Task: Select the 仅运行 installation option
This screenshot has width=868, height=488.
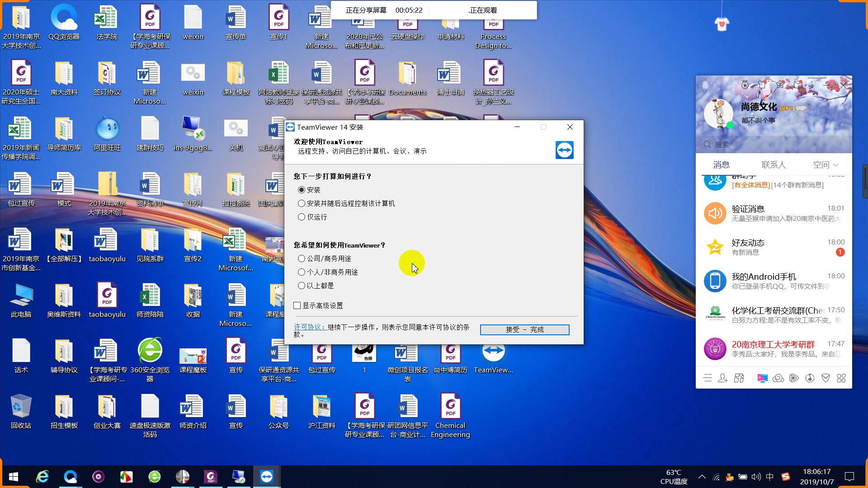Action: [302, 217]
